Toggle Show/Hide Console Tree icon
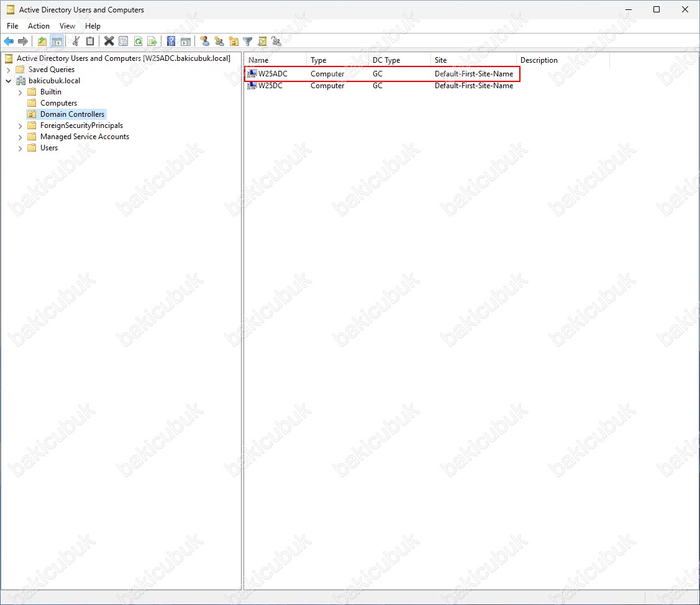Viewport: 700px width, 605px height. point(57,42)
